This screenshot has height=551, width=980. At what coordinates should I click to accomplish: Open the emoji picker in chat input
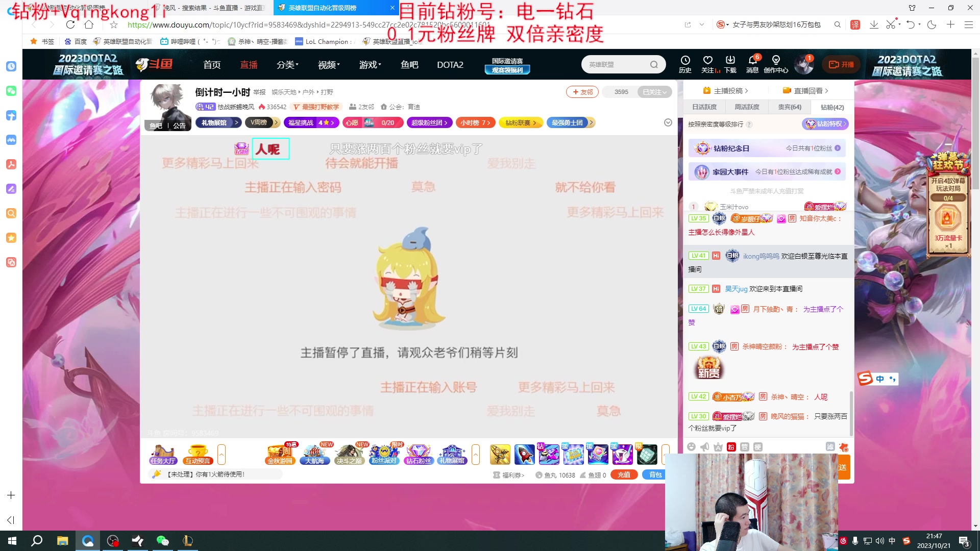691,447
